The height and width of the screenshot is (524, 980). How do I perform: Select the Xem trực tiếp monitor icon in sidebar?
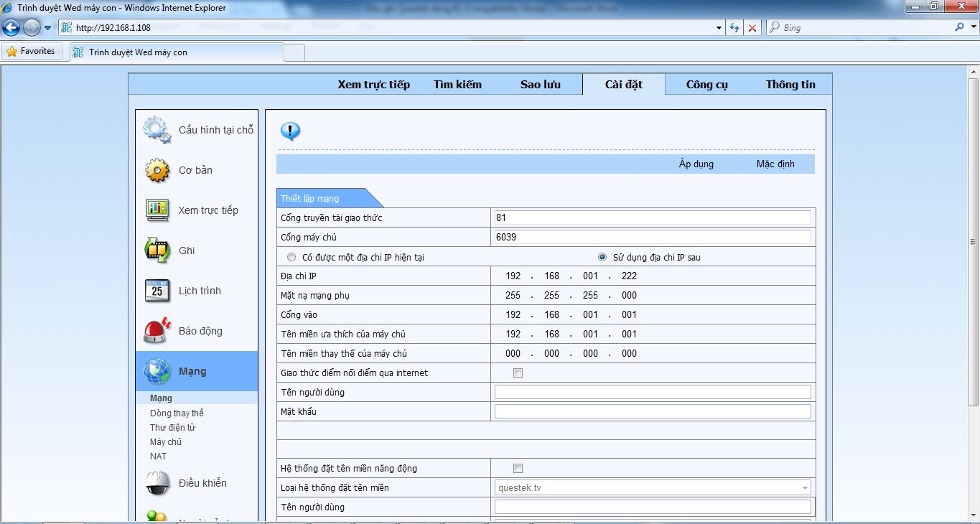pos(157,210)
